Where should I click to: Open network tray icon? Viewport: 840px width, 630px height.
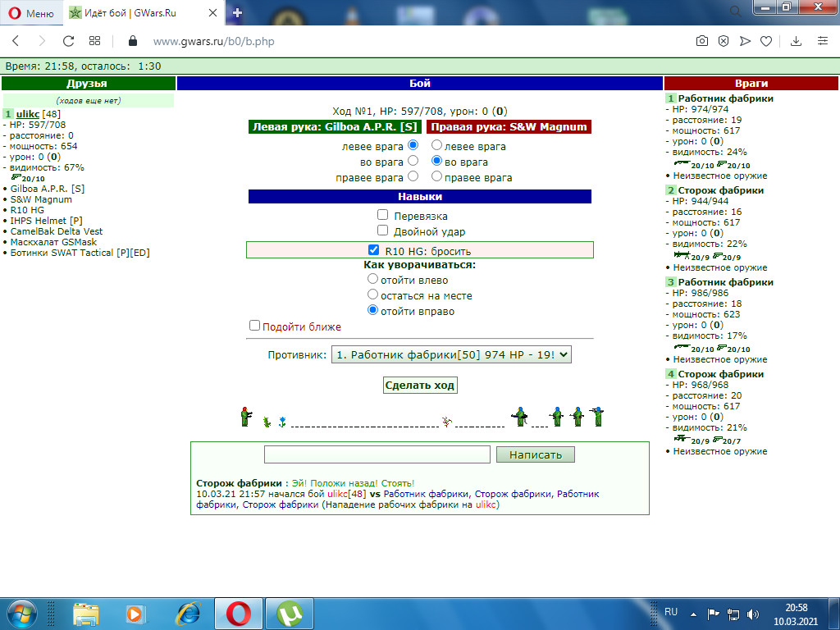[733, 614]
